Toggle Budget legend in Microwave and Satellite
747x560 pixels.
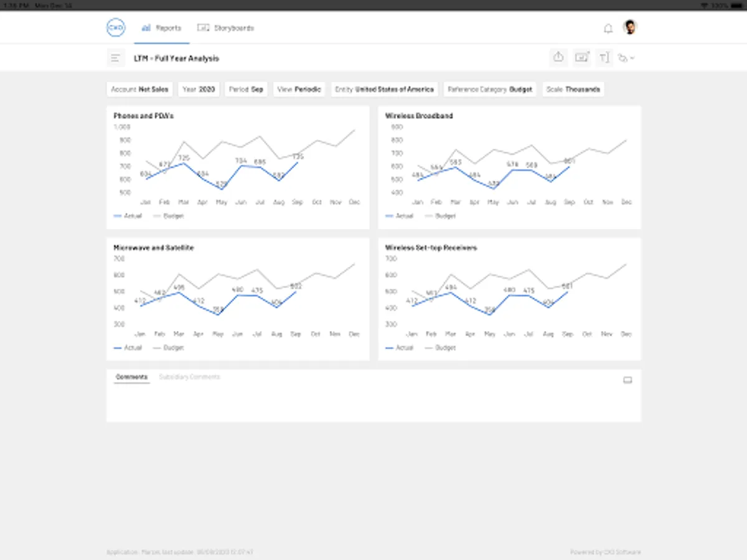tap(168, 348)
